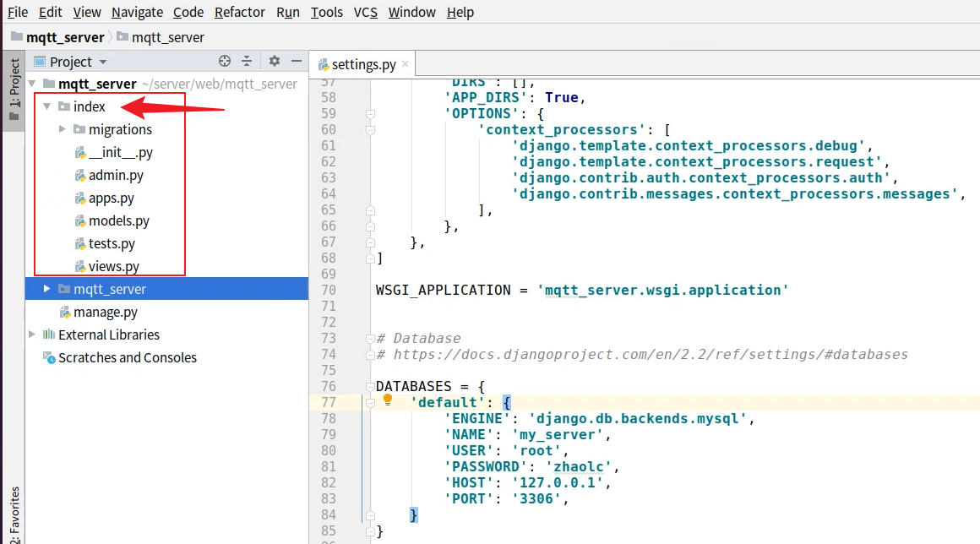Click the line number 70 gutter

click(x=328, y=290)
